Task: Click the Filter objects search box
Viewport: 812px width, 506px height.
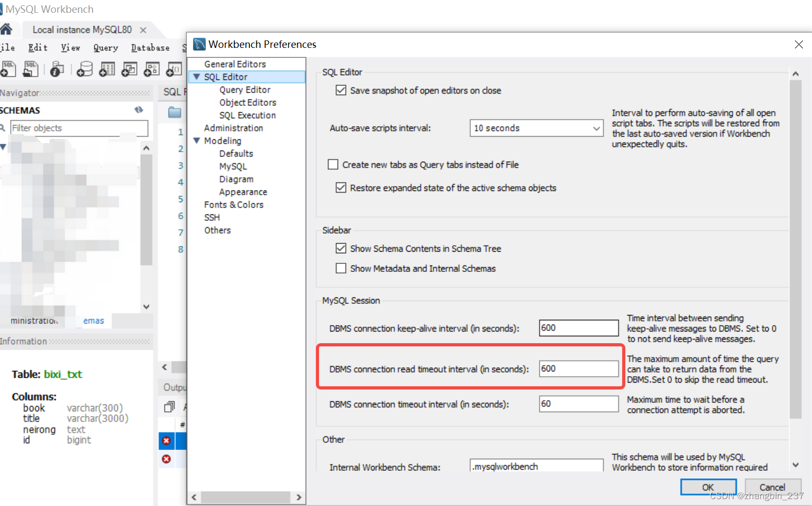Action: pyautogui.click(x=79, y=128)
